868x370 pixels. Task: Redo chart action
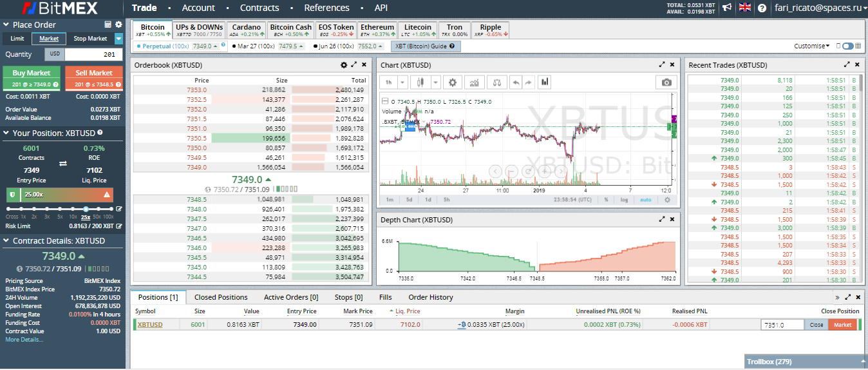pos(528,83)
